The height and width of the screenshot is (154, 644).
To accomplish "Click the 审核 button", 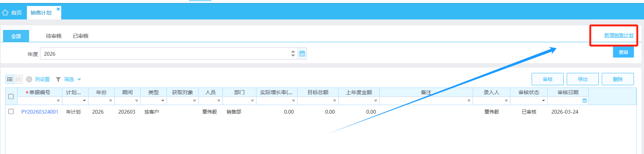I will [548, 79].
